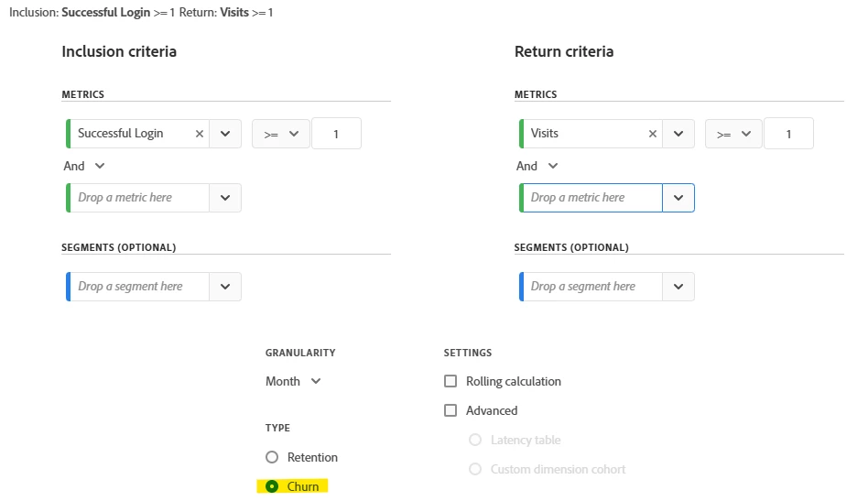
Task: Open the Successful Login metric dropdown arrow
Action: (x=225, y=134)
